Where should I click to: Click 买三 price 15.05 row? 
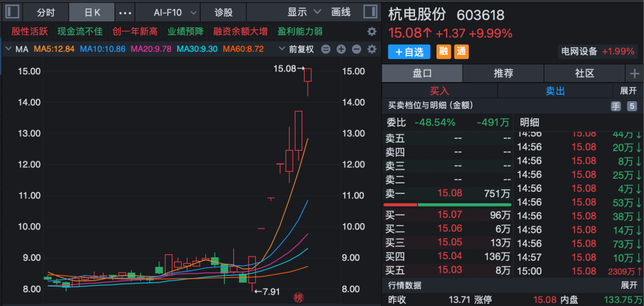447,242
